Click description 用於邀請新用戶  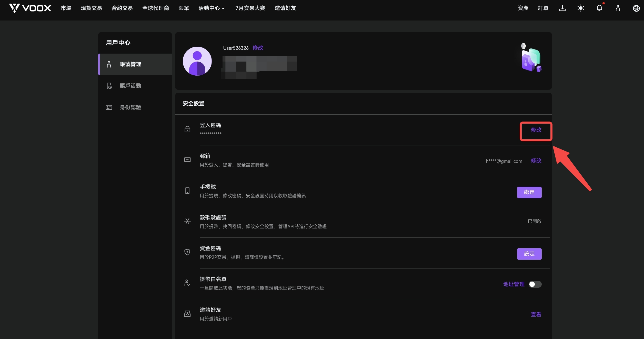(216, 319)
